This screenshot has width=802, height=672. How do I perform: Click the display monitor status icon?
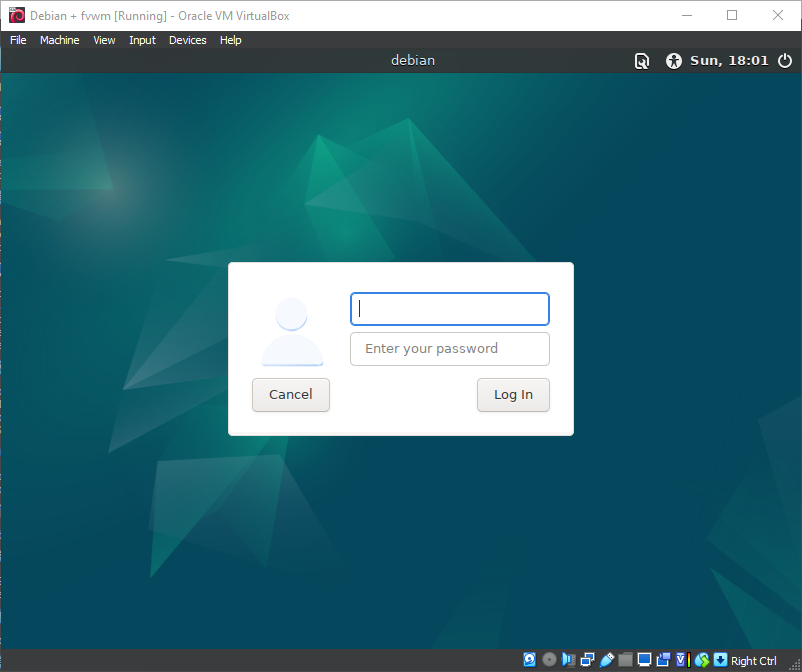point(644,660)
